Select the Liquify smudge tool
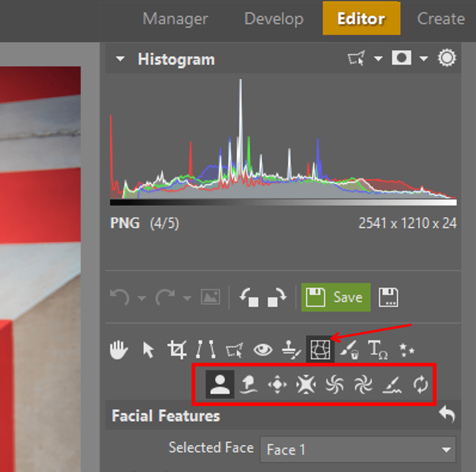Viewport: 476px width, 472px height. 249,384
